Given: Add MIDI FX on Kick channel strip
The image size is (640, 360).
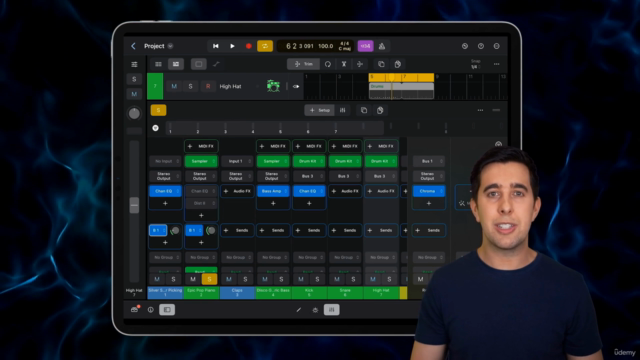Looking at the screenshot, I should coord(309,146).
